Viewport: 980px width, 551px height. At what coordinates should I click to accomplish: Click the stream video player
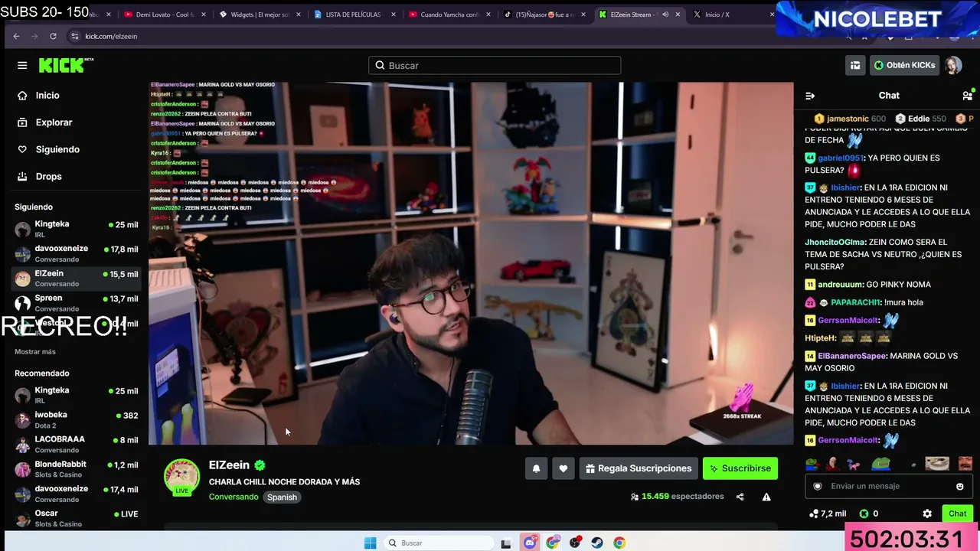point(471,262)
